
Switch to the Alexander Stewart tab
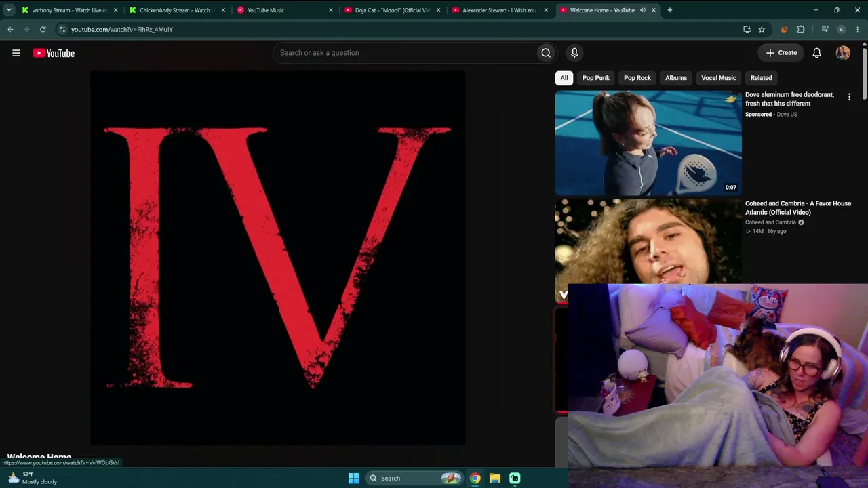click(500, 10)
